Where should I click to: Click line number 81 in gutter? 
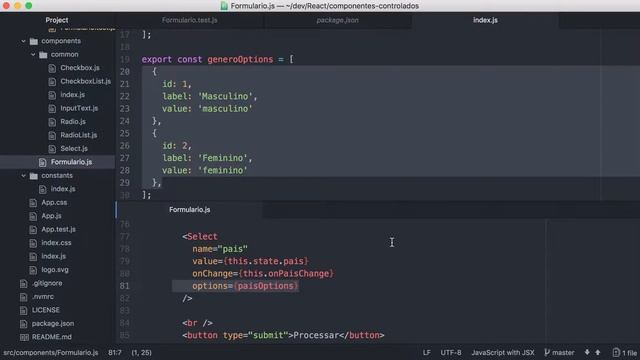pyautogui.click(x=124, y=286)
